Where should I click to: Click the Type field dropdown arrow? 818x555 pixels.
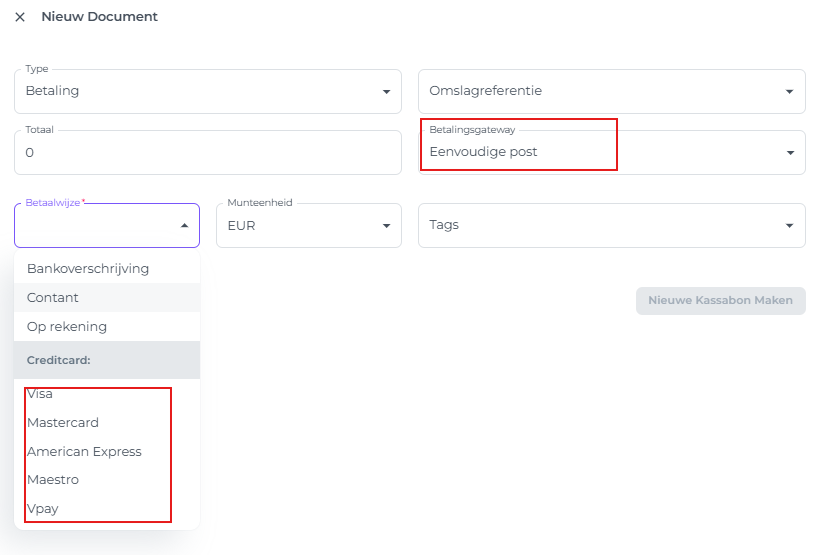386,92
